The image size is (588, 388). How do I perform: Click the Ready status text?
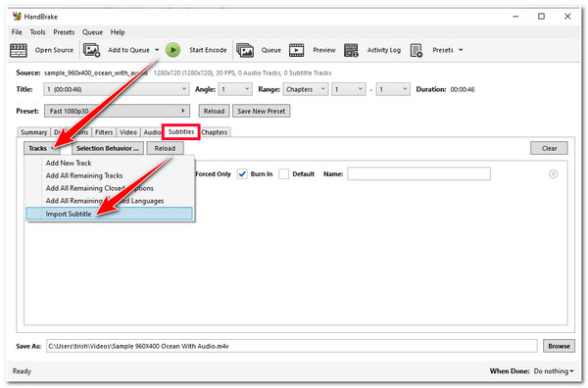22,371
